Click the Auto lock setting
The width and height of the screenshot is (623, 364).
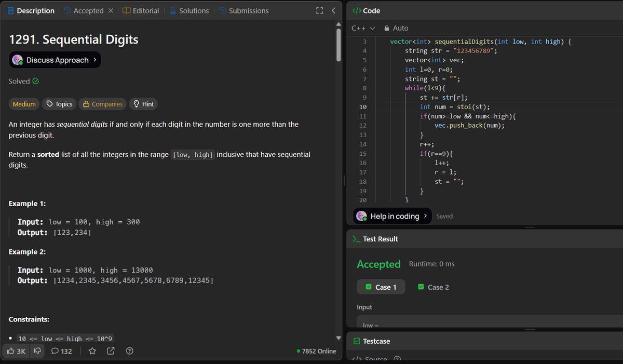396,28
